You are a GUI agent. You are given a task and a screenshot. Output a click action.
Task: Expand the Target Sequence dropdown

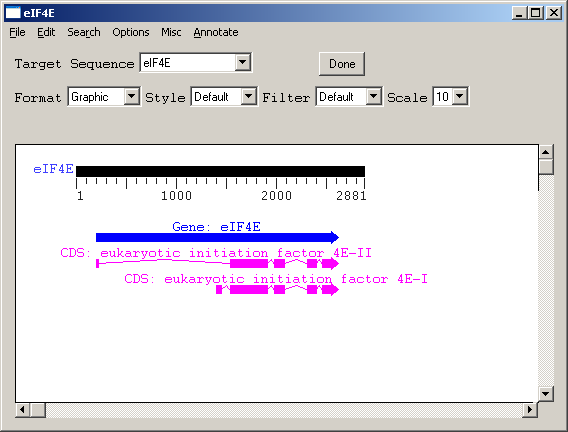click(242, 63)
